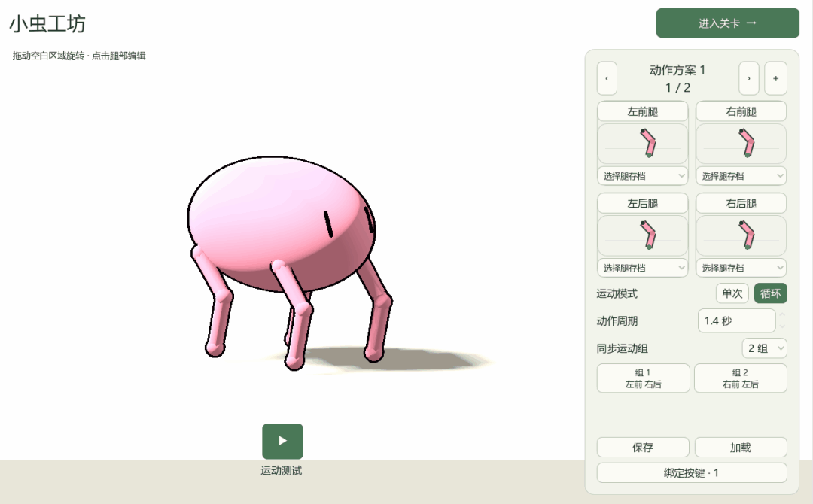The width and height of the screenshot is (813, 504).
Task: Click the creature's pink egg-shaped body
Action: pos(280,223)
